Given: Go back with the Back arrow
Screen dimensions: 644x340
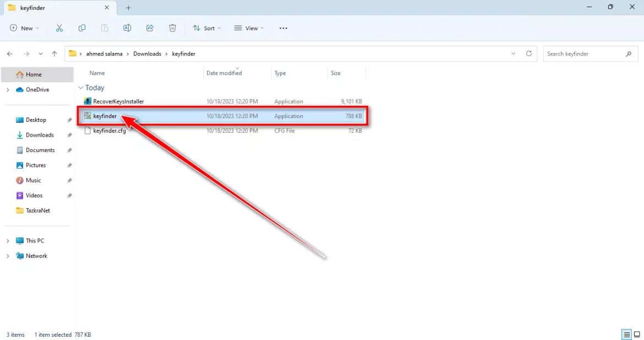Looking at the screenshot, I should tap(10, 54).
